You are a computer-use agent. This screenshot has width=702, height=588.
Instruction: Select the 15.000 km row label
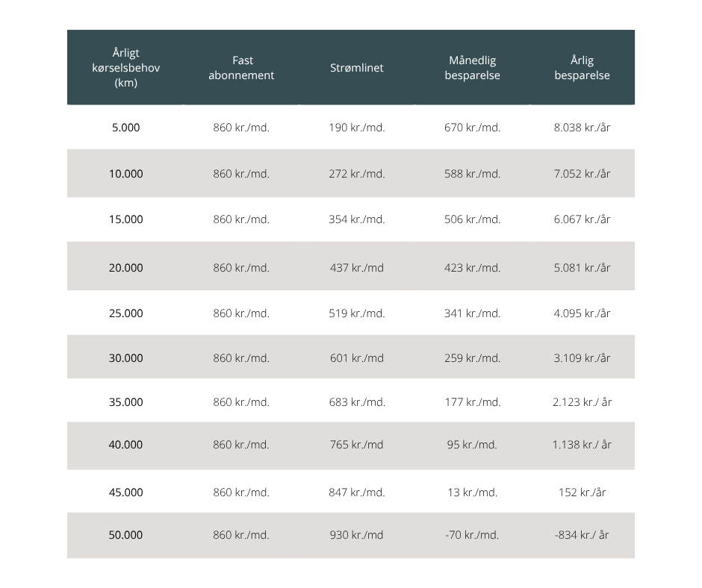tap(125, 219)
